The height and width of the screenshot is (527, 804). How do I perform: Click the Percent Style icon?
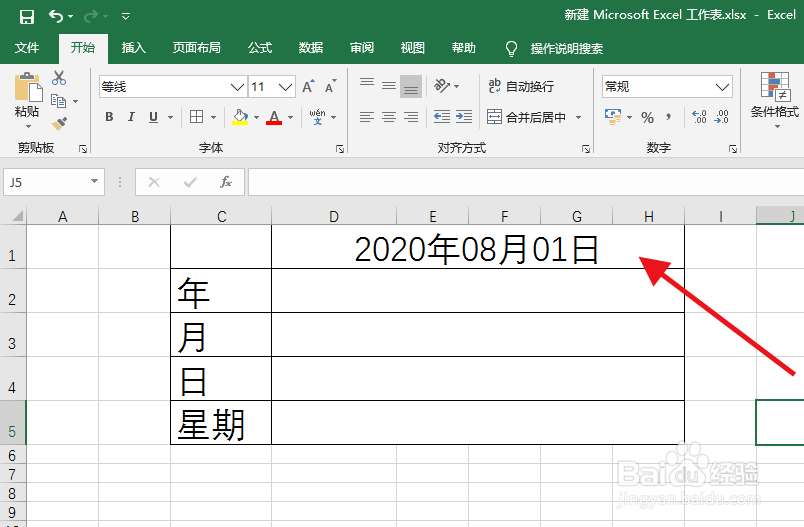click(x=648, y=117)
